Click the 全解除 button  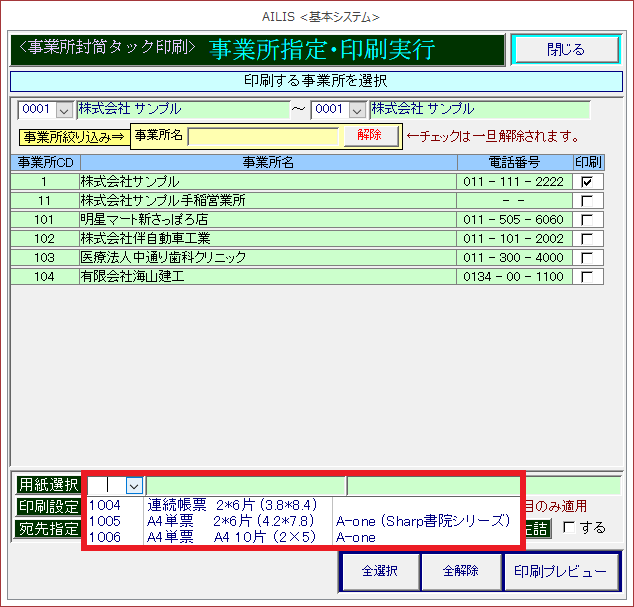pos(459,572)
